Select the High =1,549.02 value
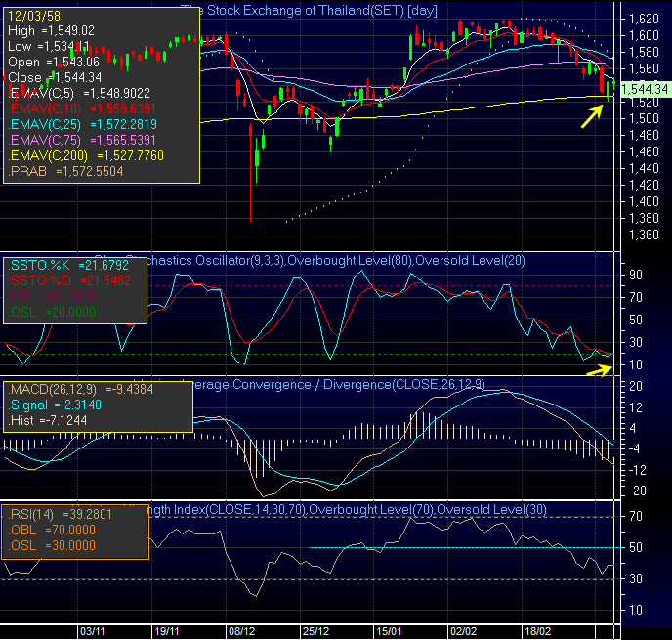 point(51,31)
